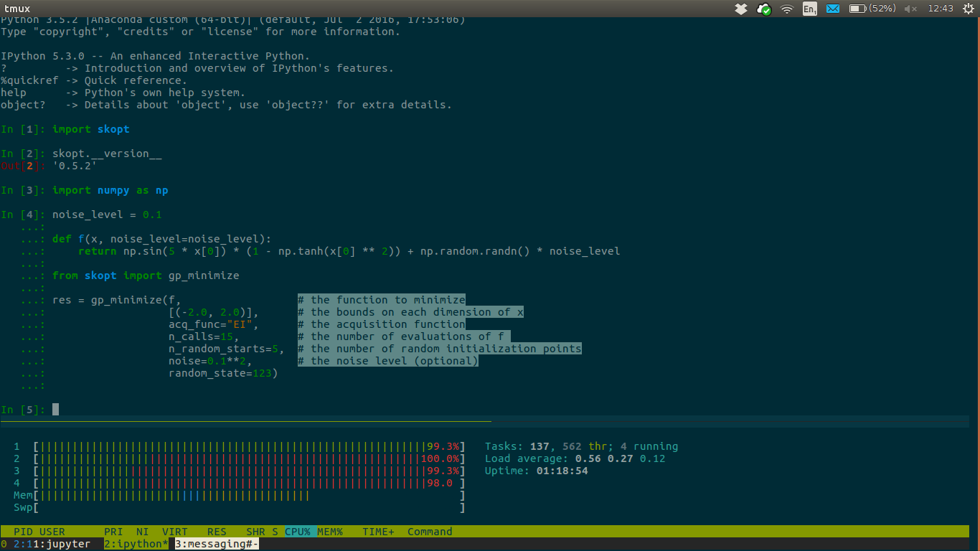Click the power/settings gear icon
Viewport: 980px width, 551px height.
click(x=969, y=8)
